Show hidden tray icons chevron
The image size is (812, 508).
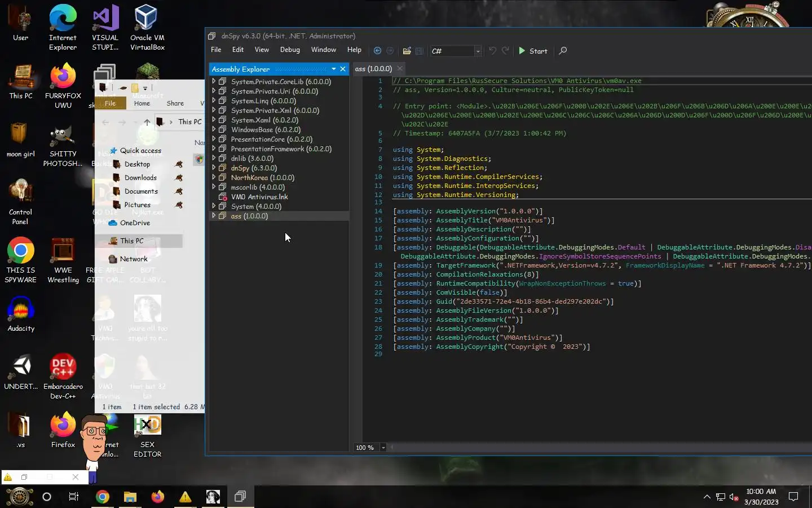707,497
